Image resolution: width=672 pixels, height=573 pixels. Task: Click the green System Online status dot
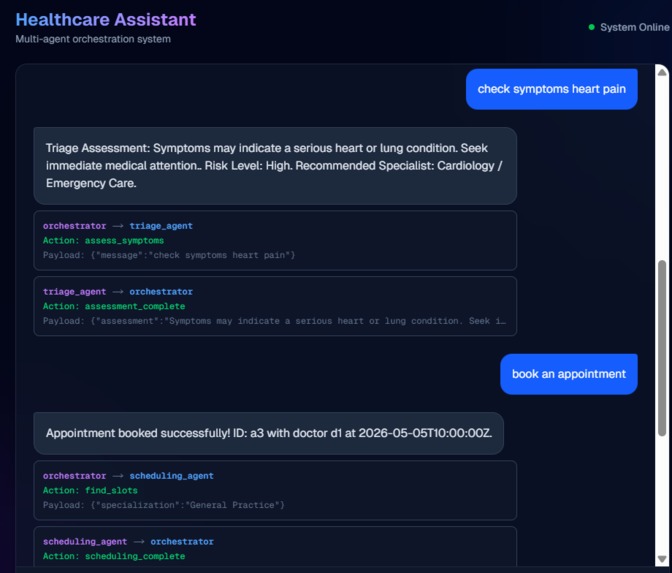click(591, 27)
